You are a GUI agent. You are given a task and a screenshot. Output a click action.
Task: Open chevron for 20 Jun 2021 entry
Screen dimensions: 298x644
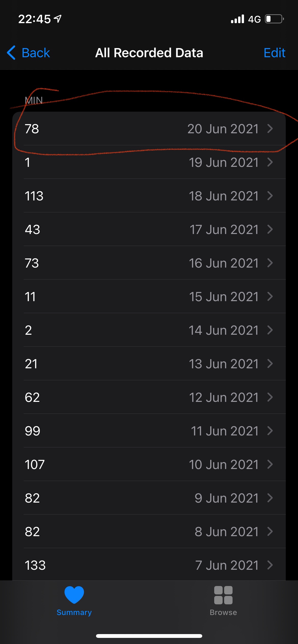coord(270,129)
